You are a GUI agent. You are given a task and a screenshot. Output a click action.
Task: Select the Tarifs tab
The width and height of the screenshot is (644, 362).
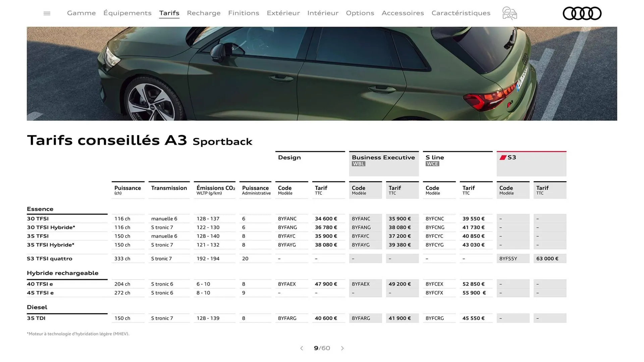pos(169,13)
